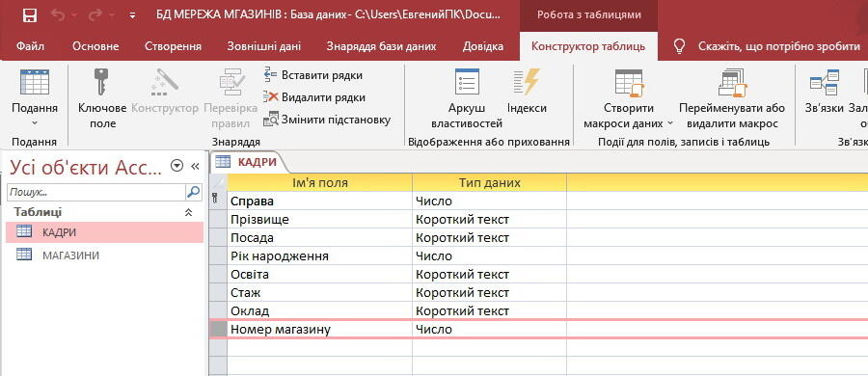Open the Аркуш властивостей property sheet
The image size is (868, 376).
[467, 83]
